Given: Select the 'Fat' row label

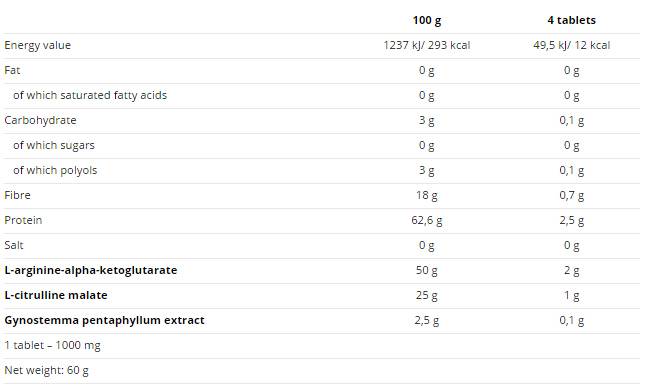Looking at the screenshot, I should (x=12, y=70).
